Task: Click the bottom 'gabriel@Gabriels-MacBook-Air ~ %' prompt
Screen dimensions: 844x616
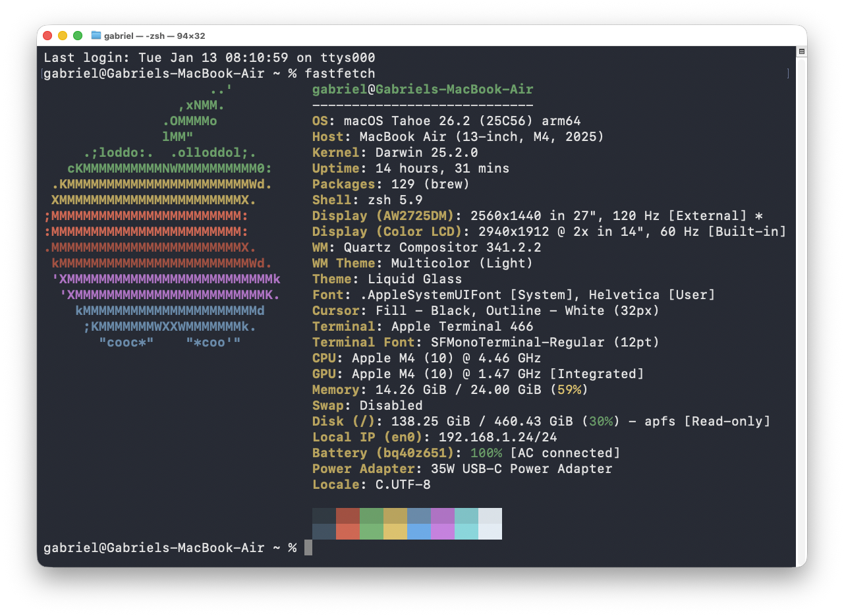Action: pos(170,548)
